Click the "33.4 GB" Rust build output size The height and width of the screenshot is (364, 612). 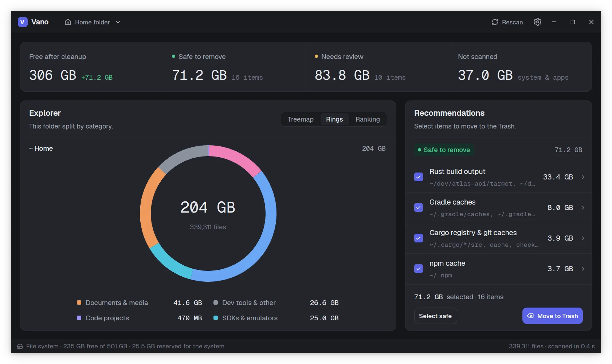tap(558, 177)
